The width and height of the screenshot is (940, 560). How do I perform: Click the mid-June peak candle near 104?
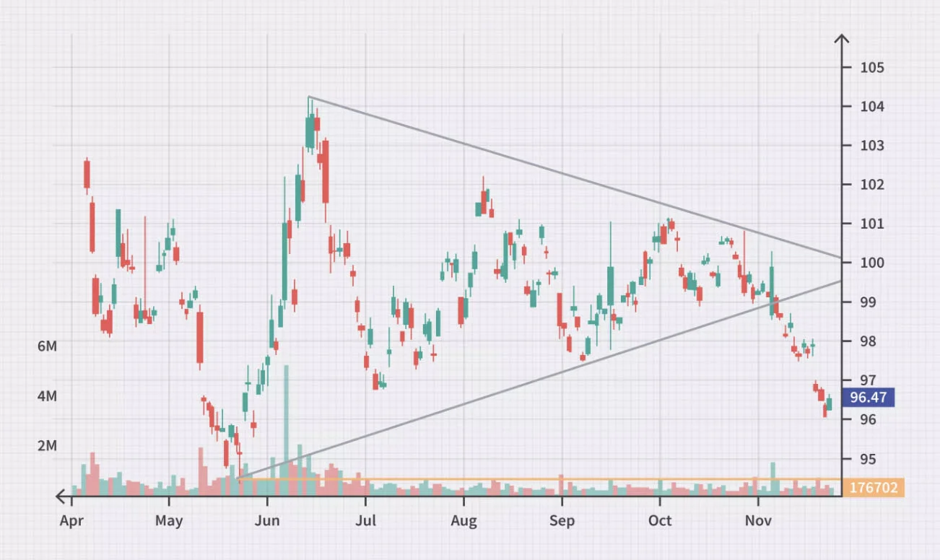(x=310, y=133)
